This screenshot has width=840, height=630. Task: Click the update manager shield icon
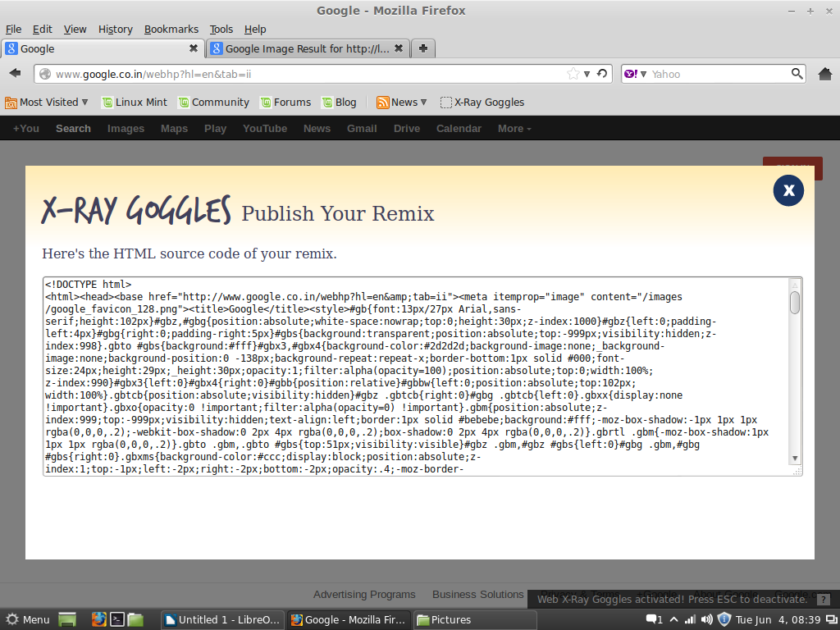pos(724,620)
